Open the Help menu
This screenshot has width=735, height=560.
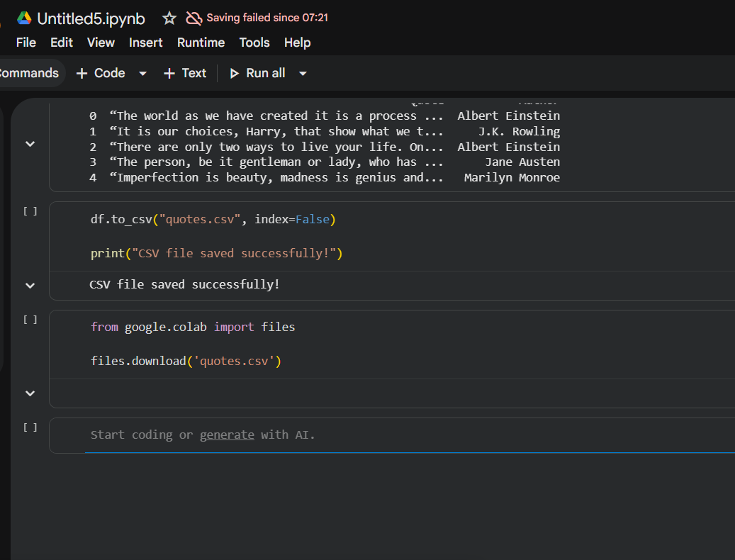pyautogui.click(x=297, y=43)
